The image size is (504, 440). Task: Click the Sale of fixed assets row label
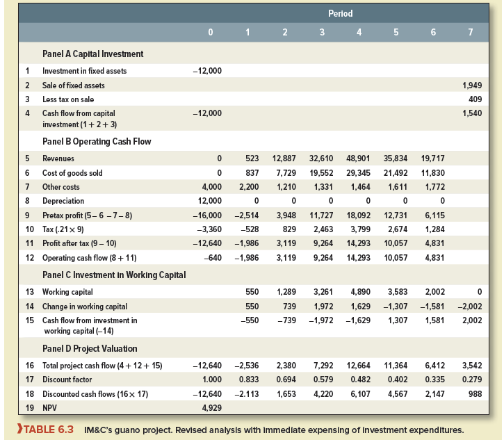tap(74, 85)
